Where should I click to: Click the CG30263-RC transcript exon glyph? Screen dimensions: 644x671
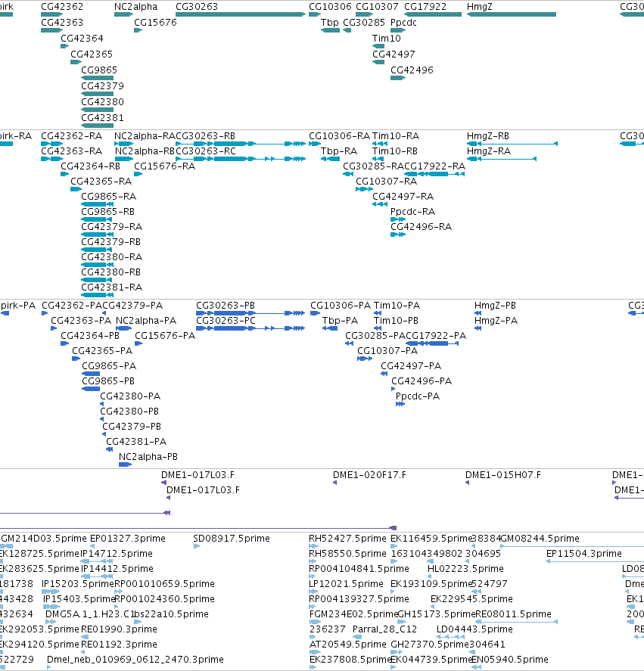coord(241,159)
